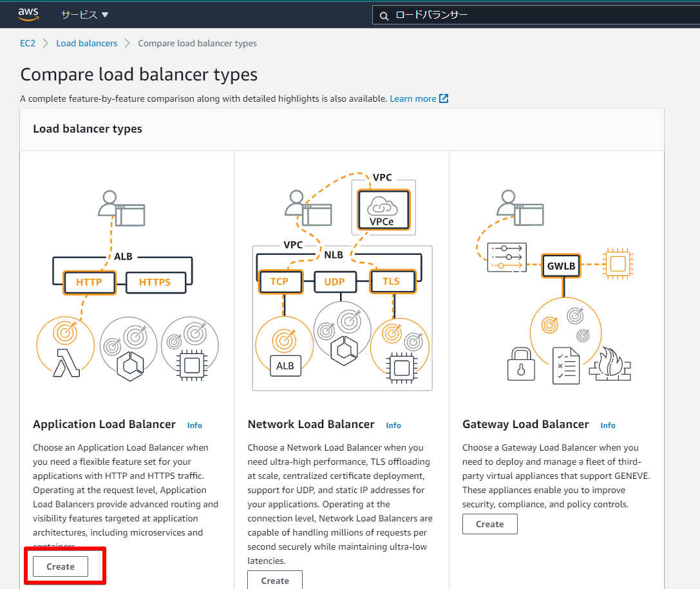700x589 pixels.
Task: Click the search magnifier icon
Action: [x=384, y=16]
